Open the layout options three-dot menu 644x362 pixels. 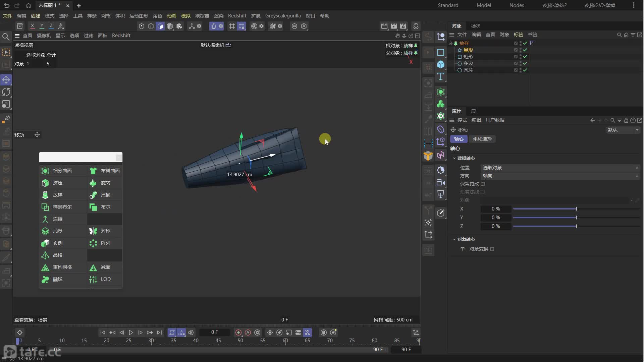[x=633, y=5]
